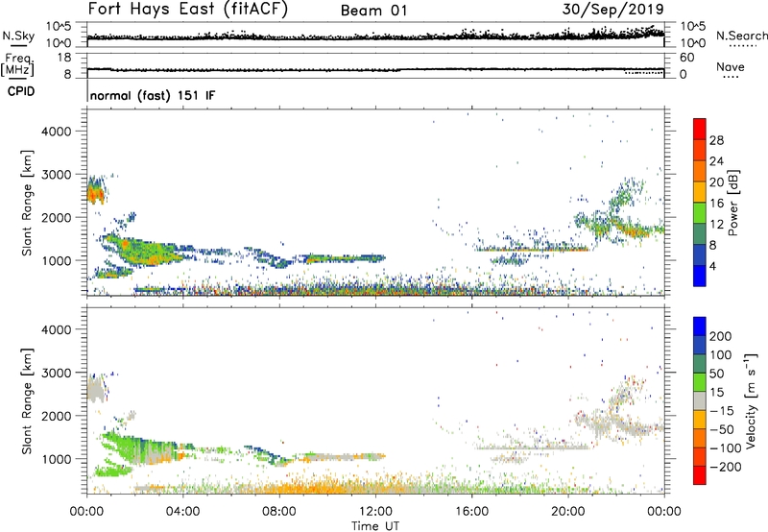Screen dimensions: 768x532
Task: Click the 2000 range tick in the power panel
Action: click(56, 217)
